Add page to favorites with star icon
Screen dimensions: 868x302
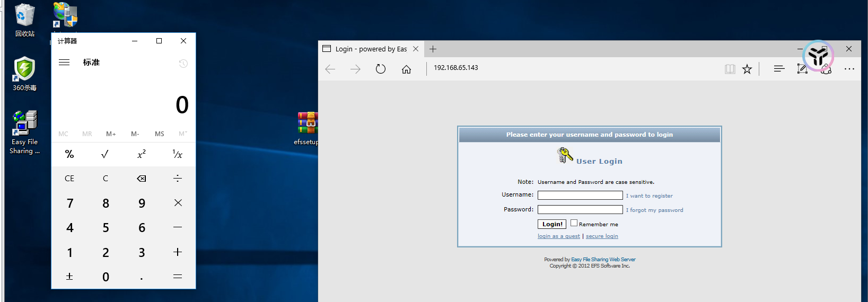point(747,69)
